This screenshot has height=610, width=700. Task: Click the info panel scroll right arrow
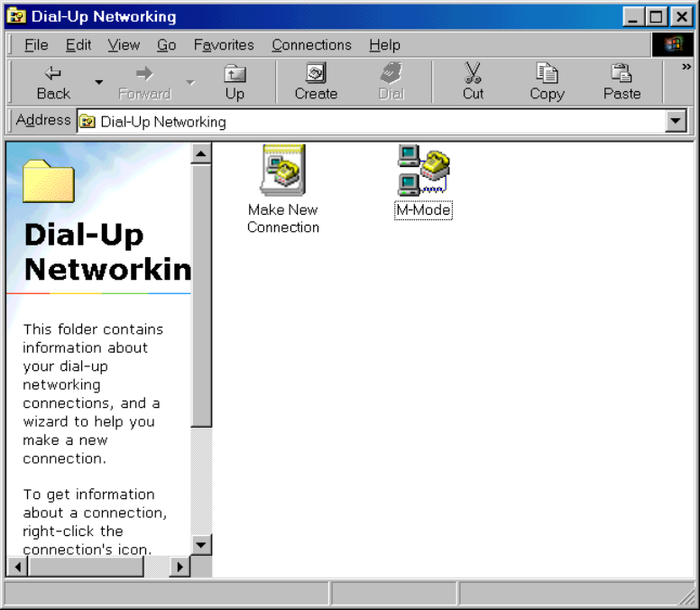[x=180, y=567]
